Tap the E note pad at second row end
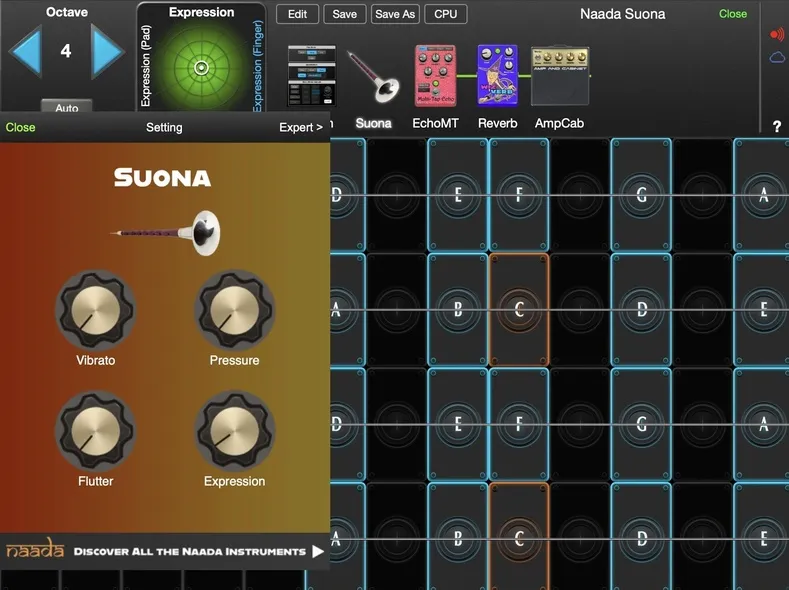The width and height of the screenshot is (789, 590). click(763, 309)
